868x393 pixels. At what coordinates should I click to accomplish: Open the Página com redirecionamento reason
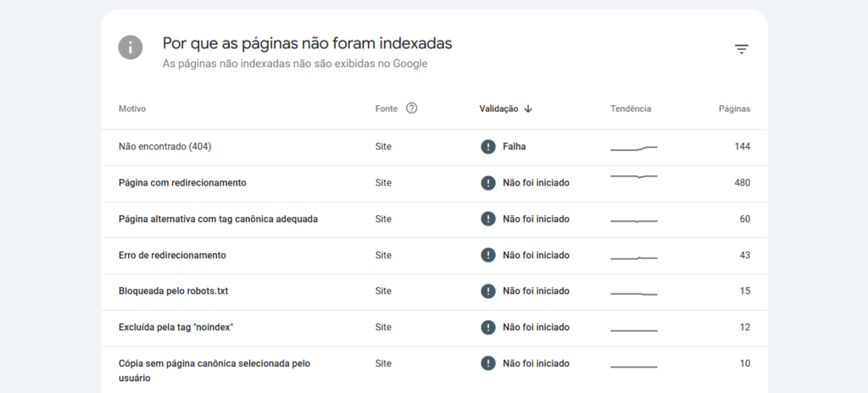click(x=182, y=183)
